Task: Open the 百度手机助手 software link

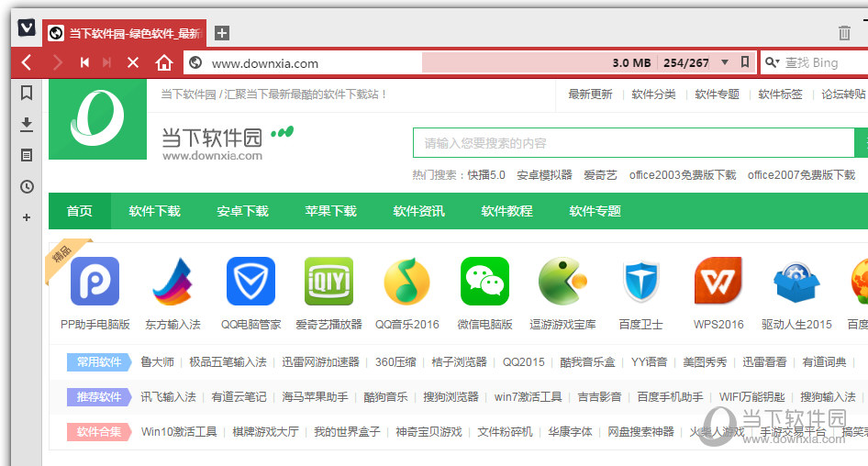Action: pos(670,397)
